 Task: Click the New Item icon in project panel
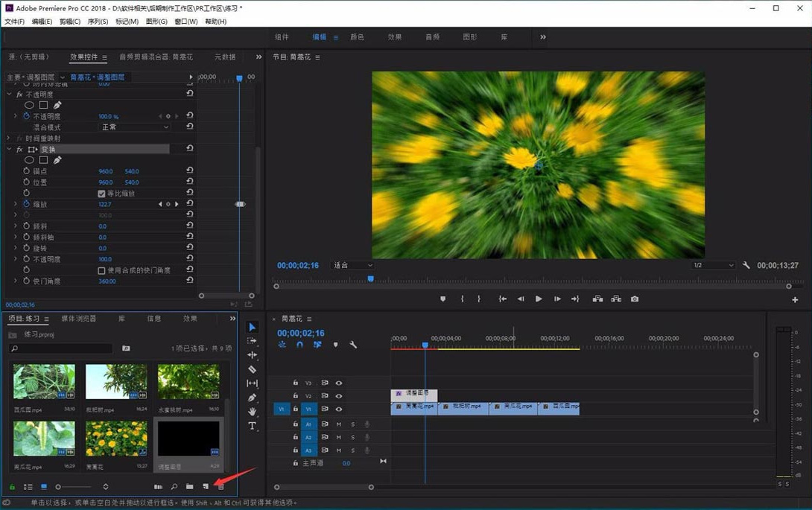point(206,487)
